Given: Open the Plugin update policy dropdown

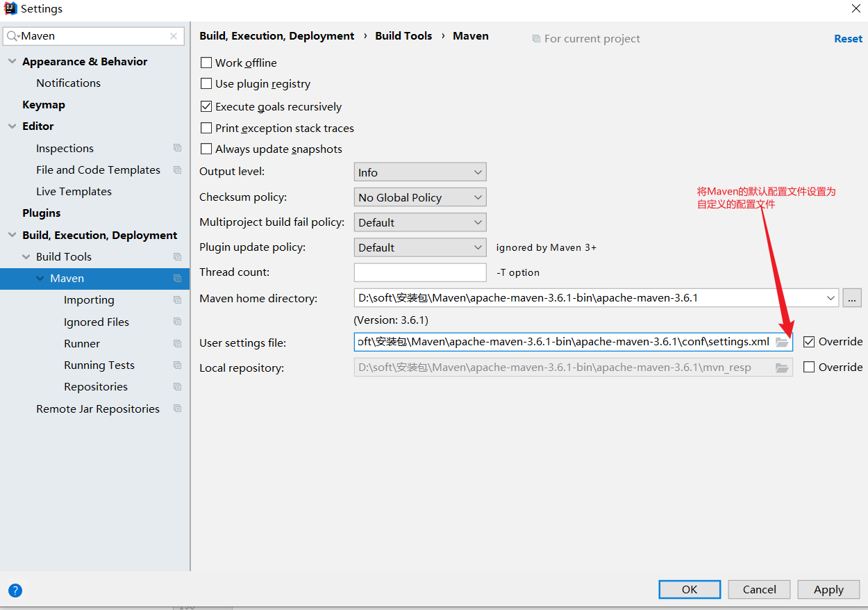Looking at the screenshot, I should pyautogui.click(x=420, y=247).
